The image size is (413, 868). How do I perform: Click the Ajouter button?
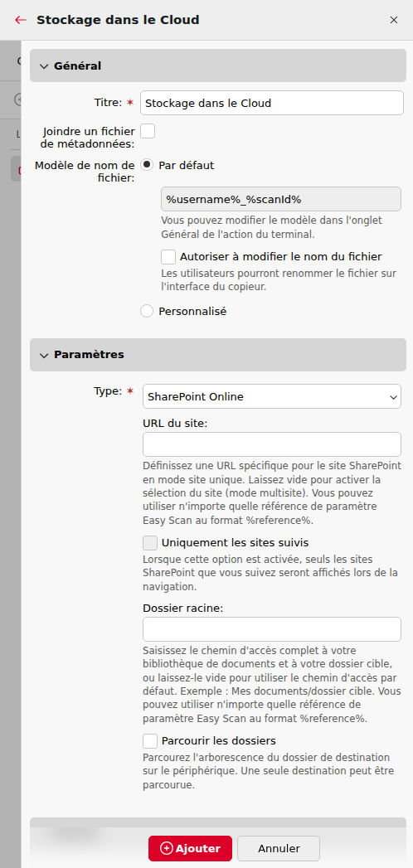point(190,848)
